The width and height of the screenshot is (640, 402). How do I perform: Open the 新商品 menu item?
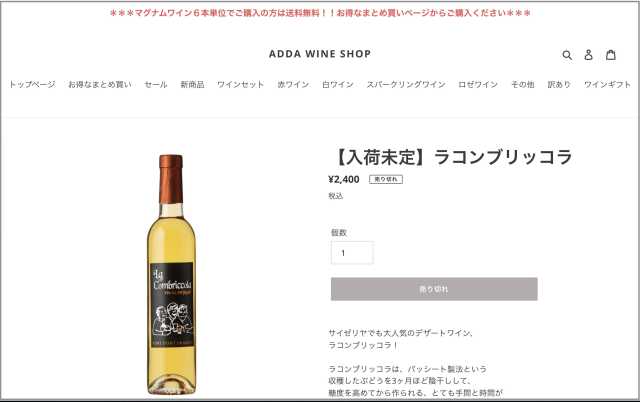point(192,84)
